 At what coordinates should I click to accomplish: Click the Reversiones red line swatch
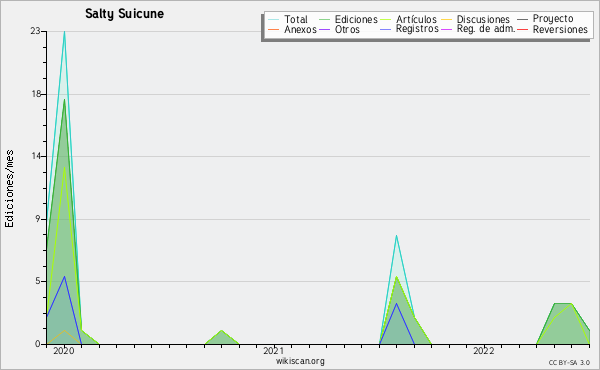tap(522, 30)
